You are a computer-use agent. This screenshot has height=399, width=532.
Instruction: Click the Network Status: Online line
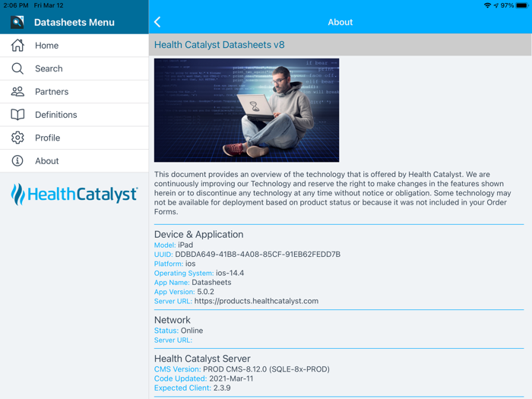(179, 331)
